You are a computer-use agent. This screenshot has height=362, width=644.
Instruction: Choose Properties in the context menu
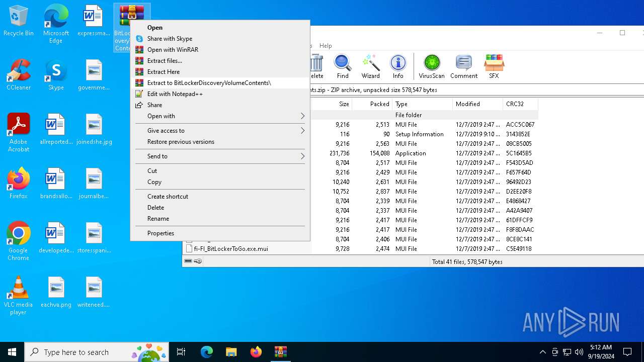point(220,233)
